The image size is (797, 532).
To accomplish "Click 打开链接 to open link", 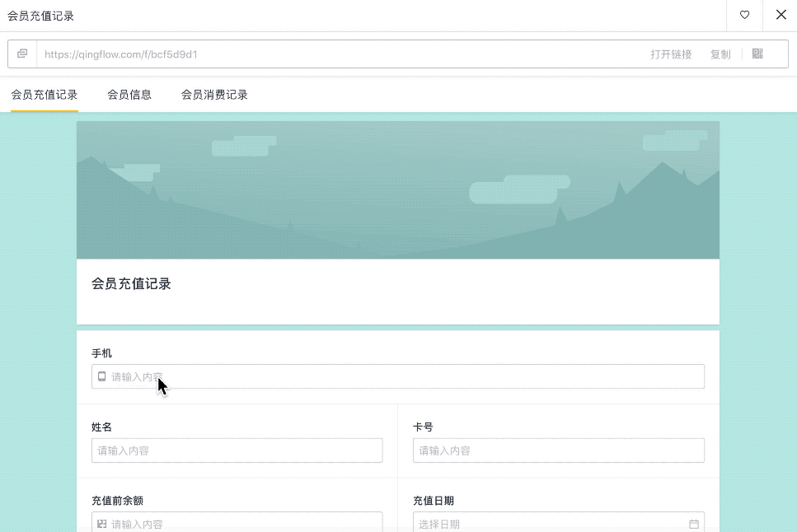I will tap(671, 54).
